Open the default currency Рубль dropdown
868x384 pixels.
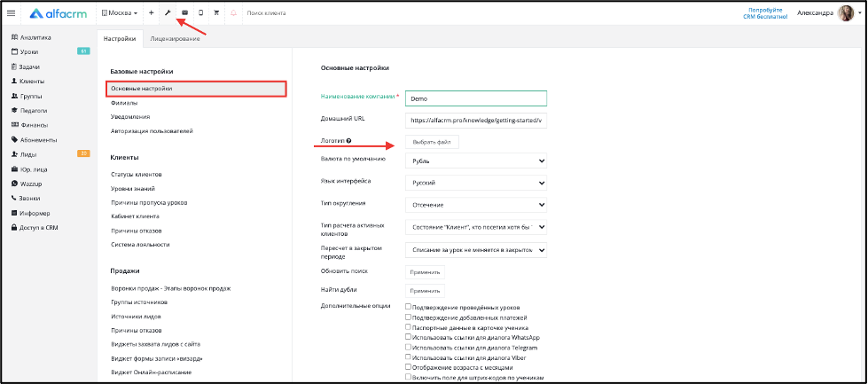pos(476,161)
